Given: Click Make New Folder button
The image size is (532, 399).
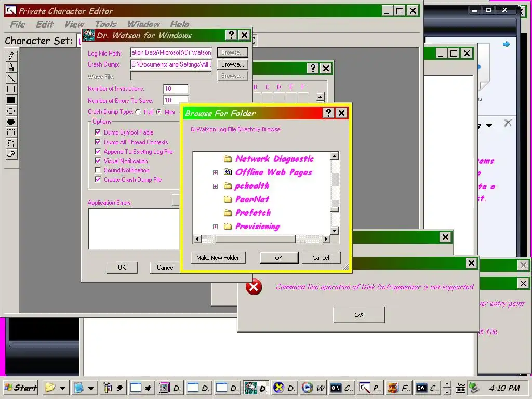Looking at the screenshot, I should (218, 258).
